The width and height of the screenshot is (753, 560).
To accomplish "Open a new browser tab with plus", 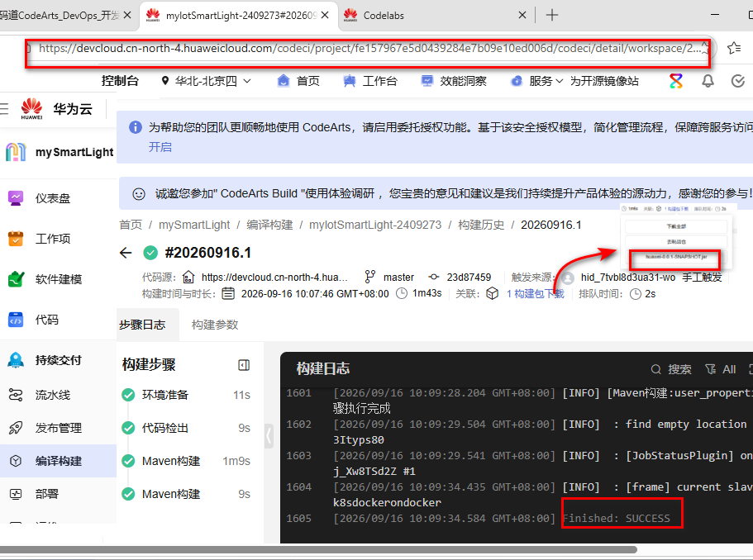I will point(552,16).
